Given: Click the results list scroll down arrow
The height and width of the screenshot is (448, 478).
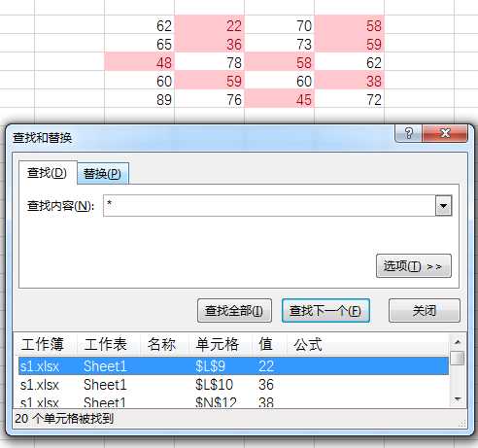Looking at the screenshot, I should point(458,398).
